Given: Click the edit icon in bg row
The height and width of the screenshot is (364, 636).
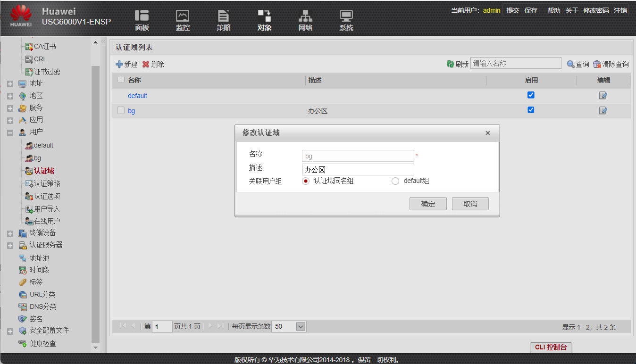Looking at the screenshot, I should (x=603, y=110).
